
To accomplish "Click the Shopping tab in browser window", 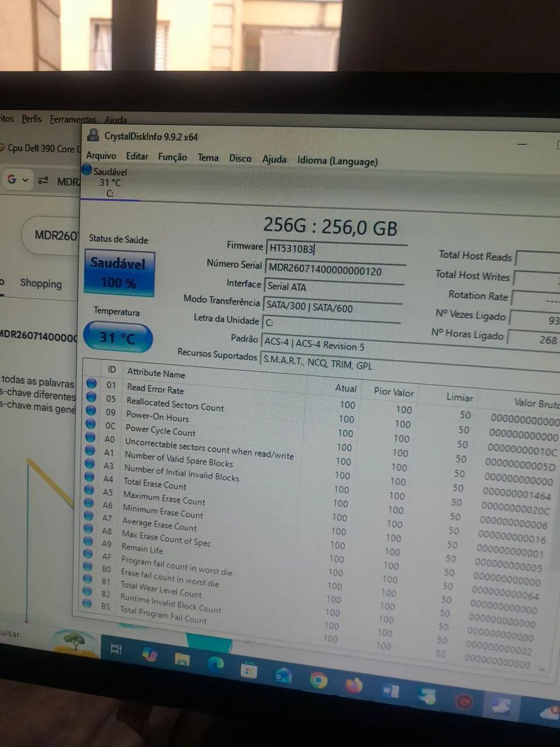I will [x=40, y=283].
